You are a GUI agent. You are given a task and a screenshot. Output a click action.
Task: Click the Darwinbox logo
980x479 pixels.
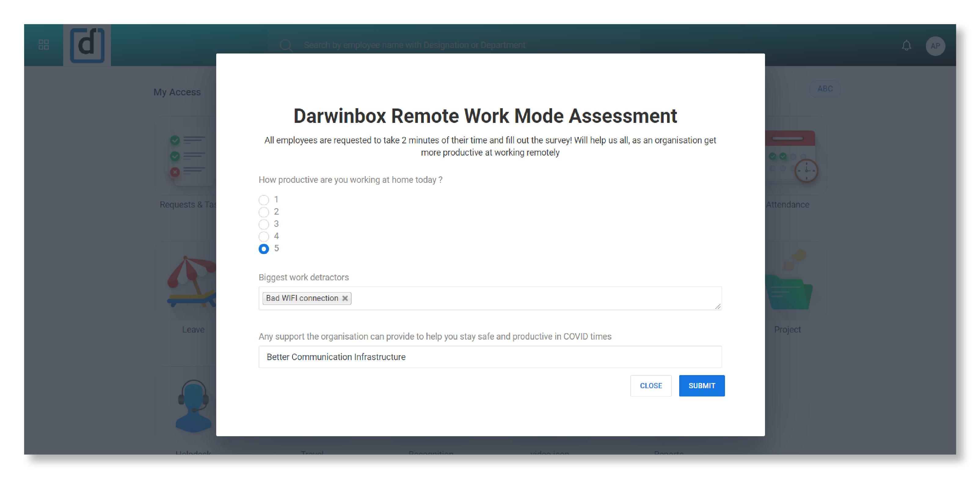click(87, 45)
